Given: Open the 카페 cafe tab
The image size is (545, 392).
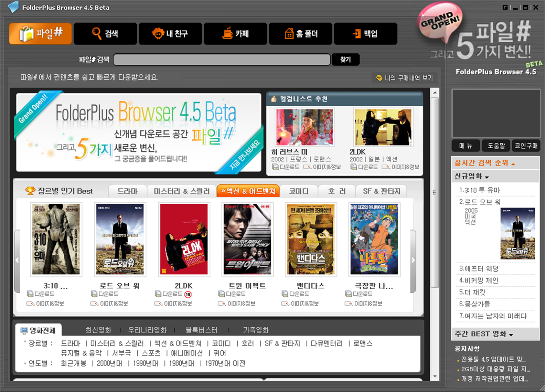Looking at the screenshot, I should 235,33.
